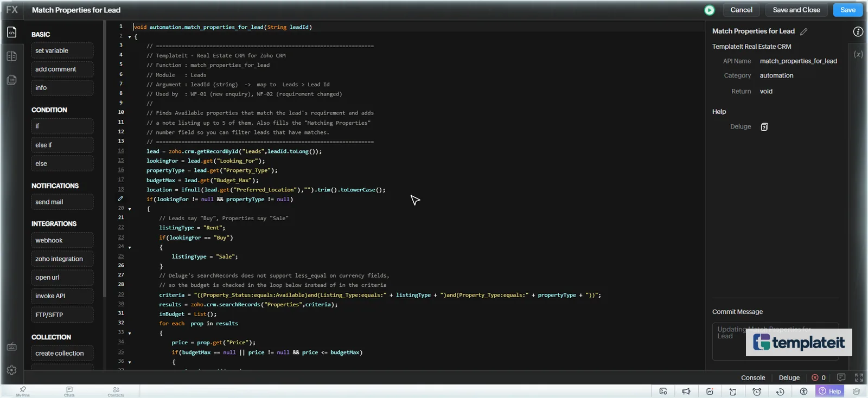Click Save and Close
Screen dimensions: 868x398
point(796,10)
